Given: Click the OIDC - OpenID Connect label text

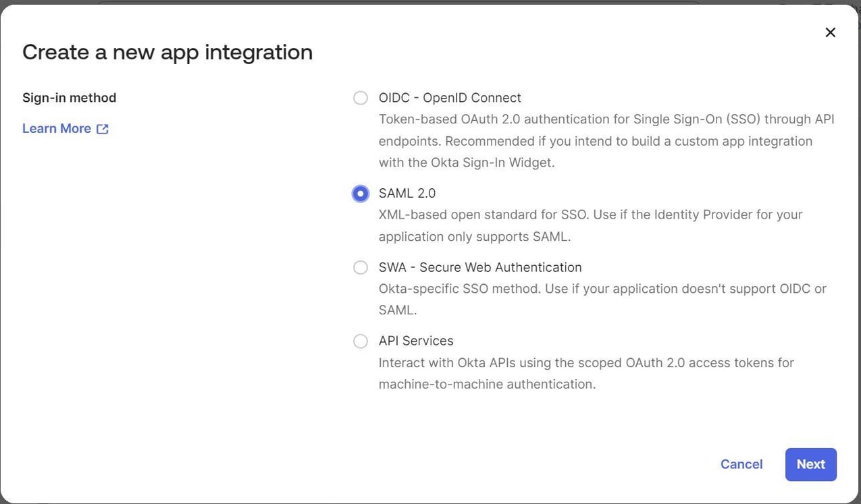Looking at the screenshot, I should (x=449, y=97).
